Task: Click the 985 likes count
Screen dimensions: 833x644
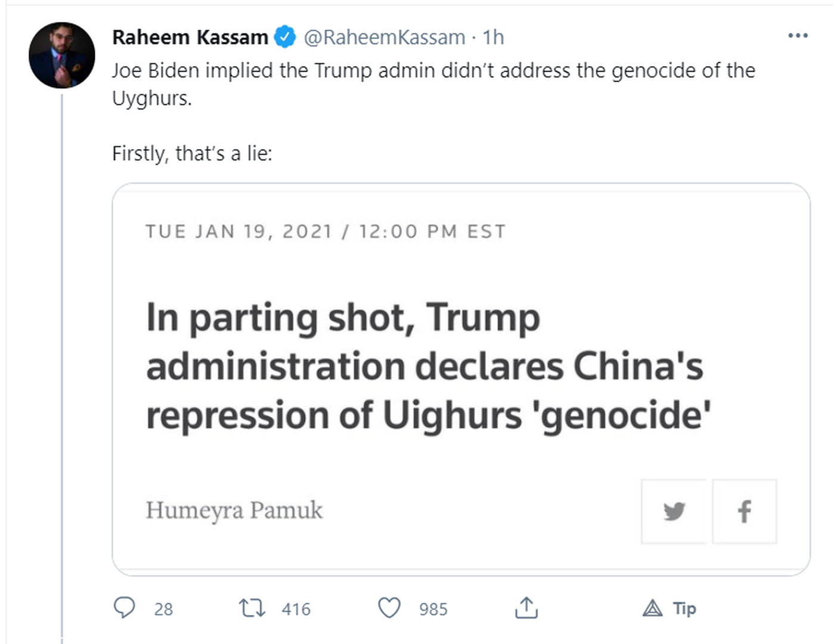Action: click(433, 609)
